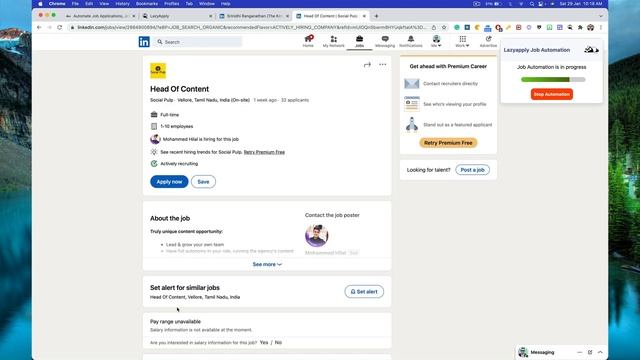Open the Advertise nav icon
Image resolution: width=640 pixels, height=360 pixels.
[488, 41]
